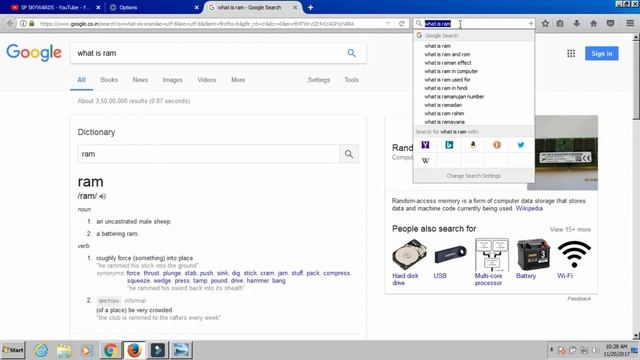Open the search Tools option

[x=351, y=80]
